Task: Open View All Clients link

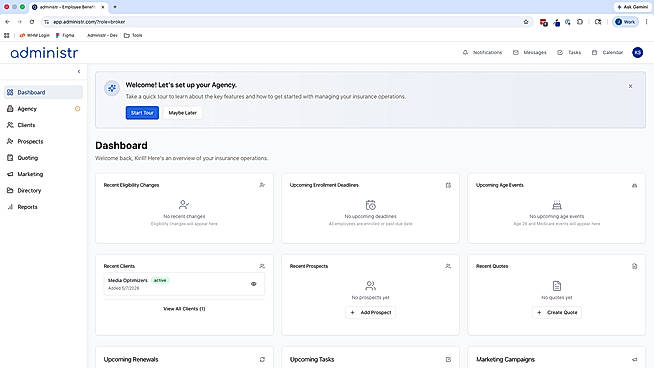Action: coord(184,309)
